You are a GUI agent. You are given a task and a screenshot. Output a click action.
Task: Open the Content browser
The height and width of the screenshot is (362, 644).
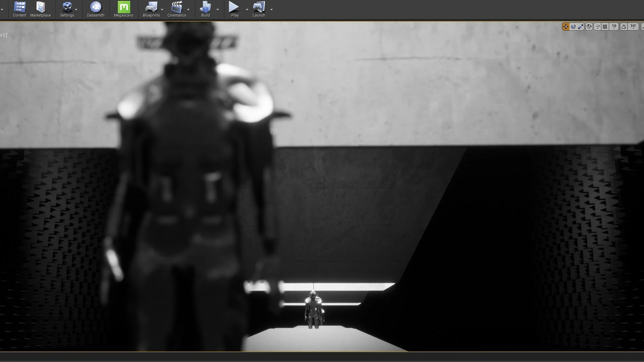(19, 9)
